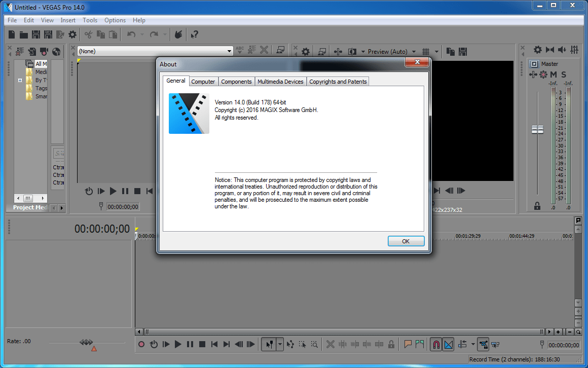Remove unused media icon in Project Media
The height and width of the screenshot is (368, 588).
click(20, 51)
